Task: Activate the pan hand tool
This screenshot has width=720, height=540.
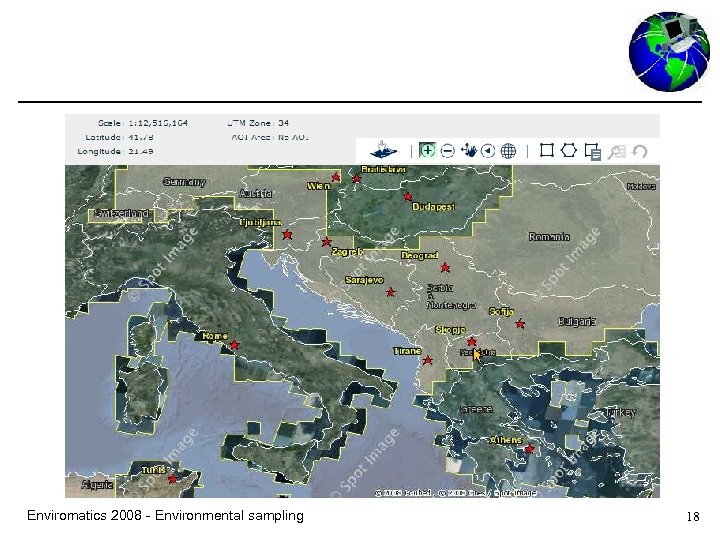Action: (469, 150)
